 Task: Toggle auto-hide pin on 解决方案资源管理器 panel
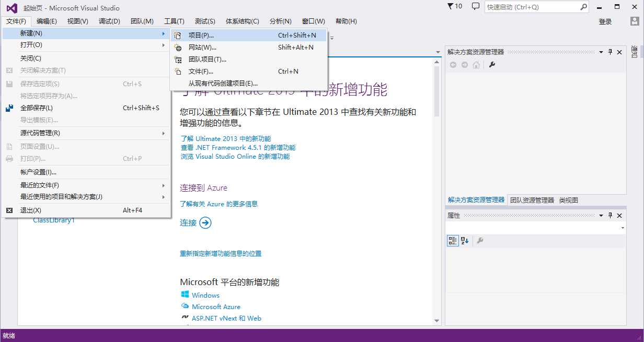[x=610, y=52]
